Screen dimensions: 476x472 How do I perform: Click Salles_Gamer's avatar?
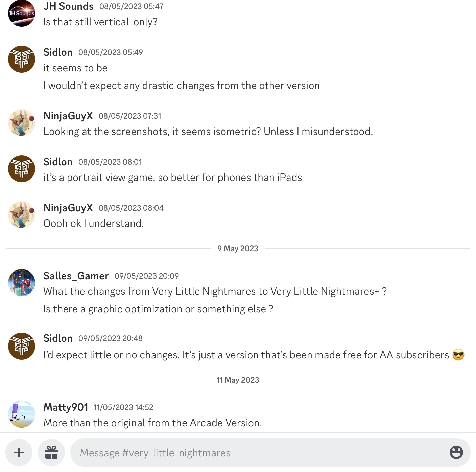click(x=21, y=283)
